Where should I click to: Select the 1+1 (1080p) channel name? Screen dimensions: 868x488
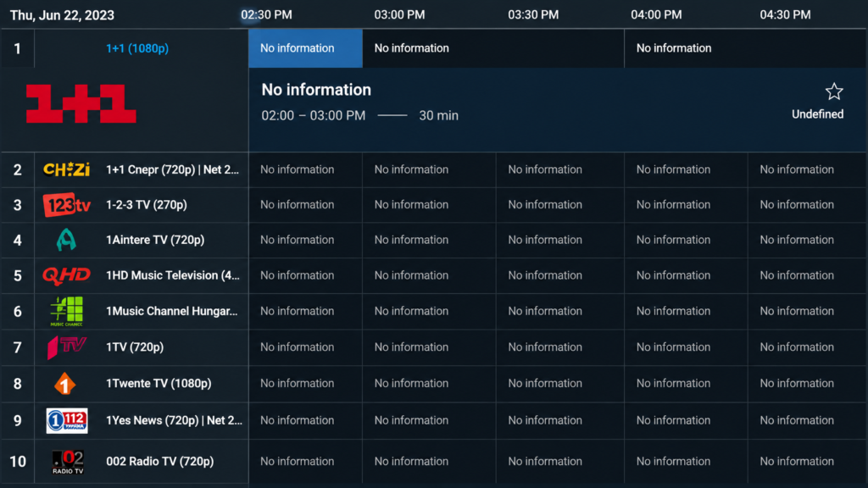pyautogui.click(x=137, y=48)
